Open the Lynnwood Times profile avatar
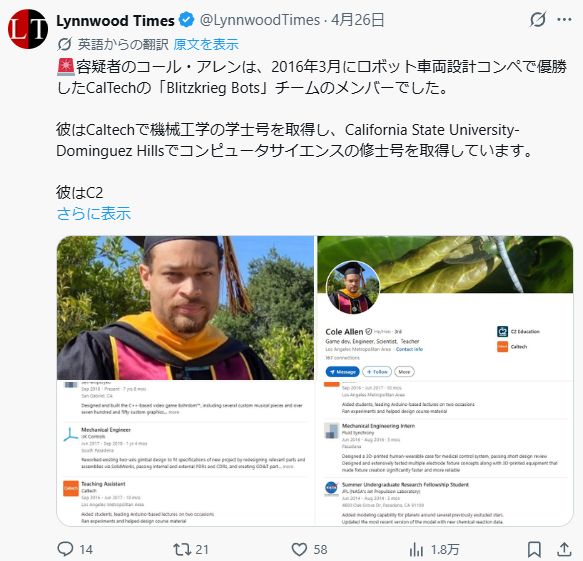Viewport: 583px width, 561px height. [28, 29]
